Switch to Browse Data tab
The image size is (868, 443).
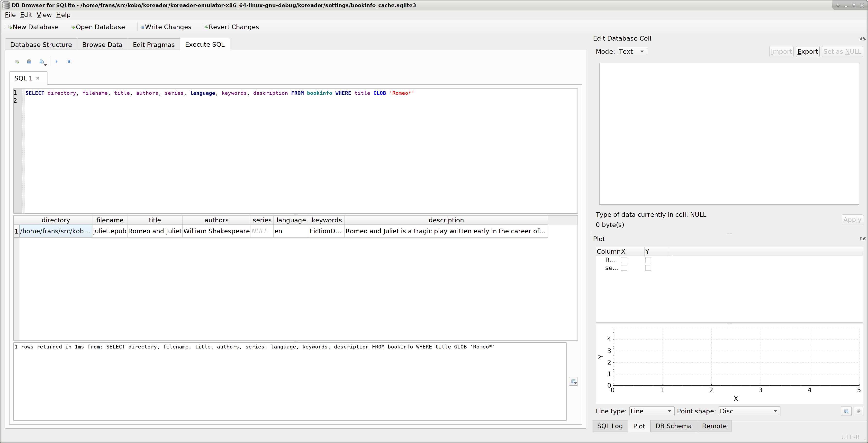tap(102, 45)
